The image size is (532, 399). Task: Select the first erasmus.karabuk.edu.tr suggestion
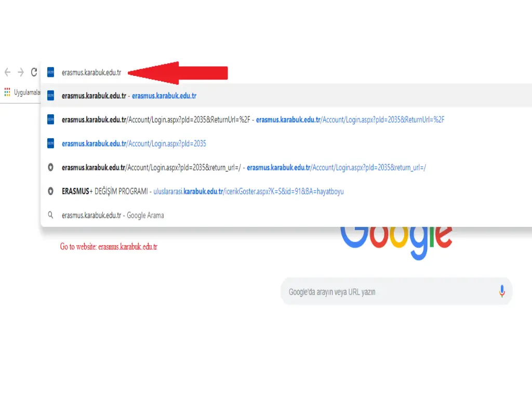(x=286, y=96)
